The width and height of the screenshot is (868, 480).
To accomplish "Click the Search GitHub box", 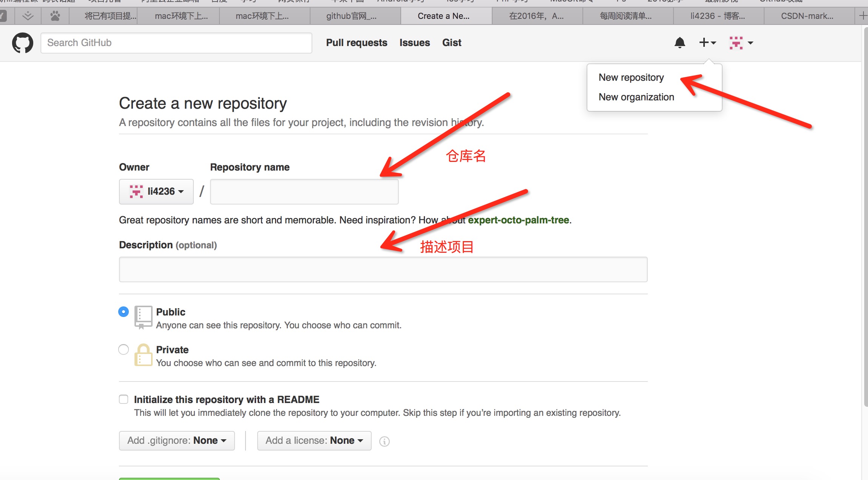I will pyautogui.click(x=176, y=43).
